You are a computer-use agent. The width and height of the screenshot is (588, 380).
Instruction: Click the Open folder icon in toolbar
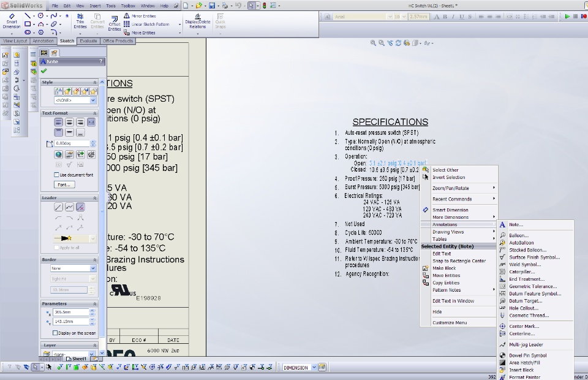(x=198, y=6)
